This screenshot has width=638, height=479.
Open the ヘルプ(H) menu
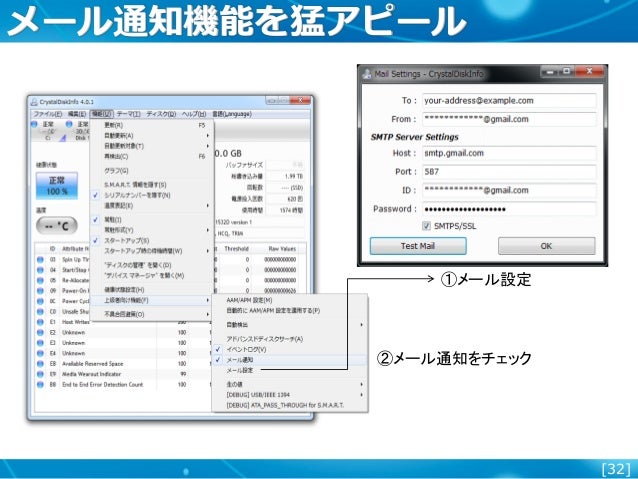tap(194, 114)
